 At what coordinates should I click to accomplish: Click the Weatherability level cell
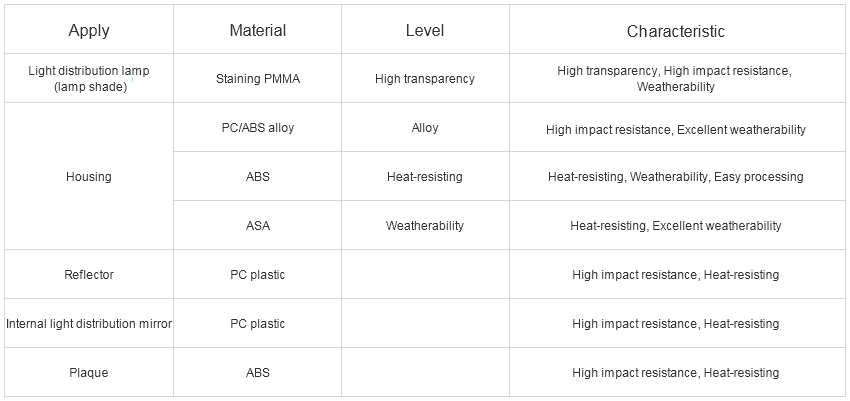pyautogui.click(x=425, y=225)
